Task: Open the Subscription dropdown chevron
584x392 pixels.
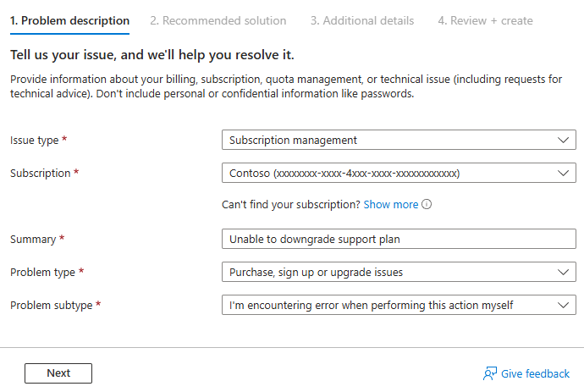Action: (565, 173)
